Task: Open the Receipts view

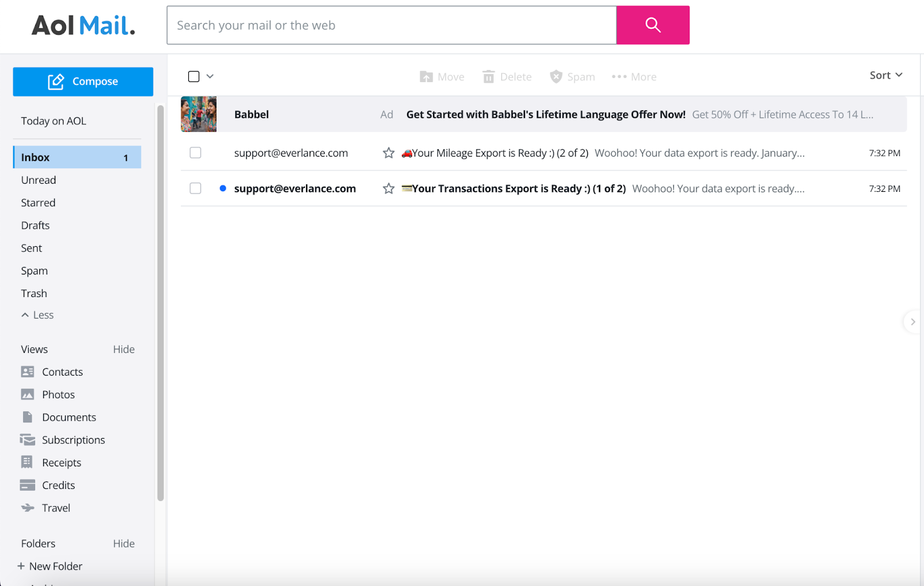Action: coord(61,462)
